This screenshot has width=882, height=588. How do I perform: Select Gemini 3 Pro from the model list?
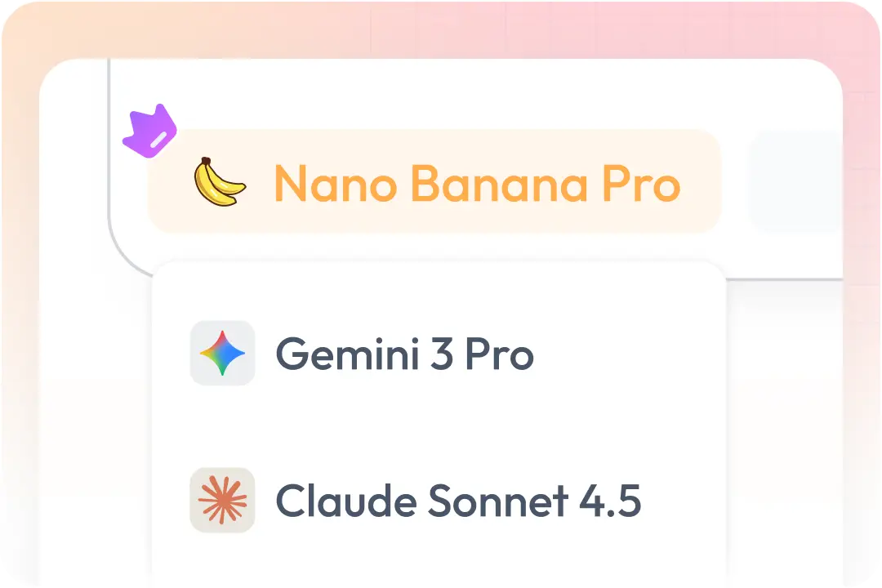coord(404,354)
